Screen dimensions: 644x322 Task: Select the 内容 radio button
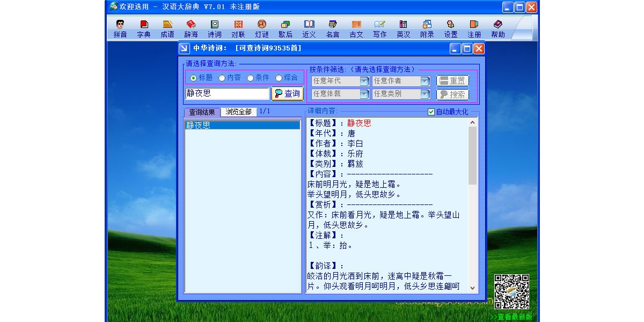[x=222, y=78]
